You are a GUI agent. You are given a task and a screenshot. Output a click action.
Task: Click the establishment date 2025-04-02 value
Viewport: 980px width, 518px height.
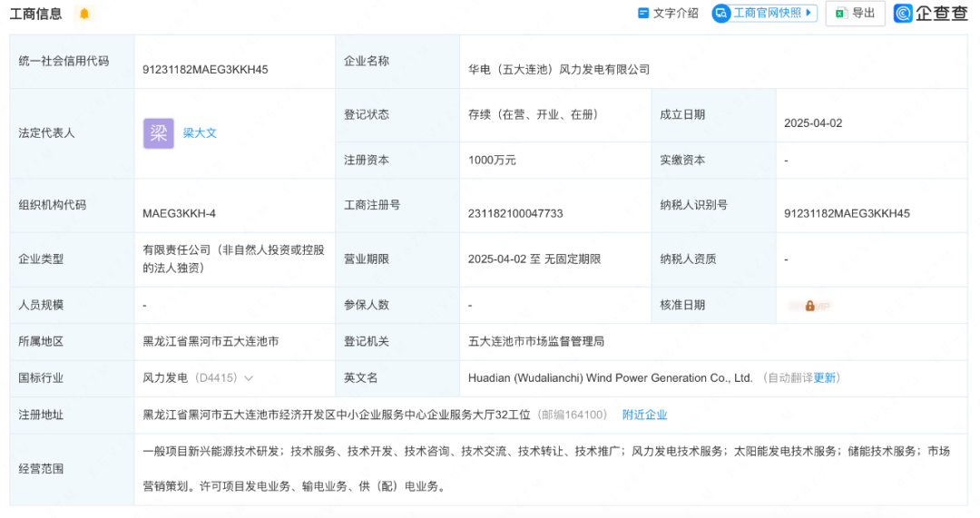tap(813, 123)
